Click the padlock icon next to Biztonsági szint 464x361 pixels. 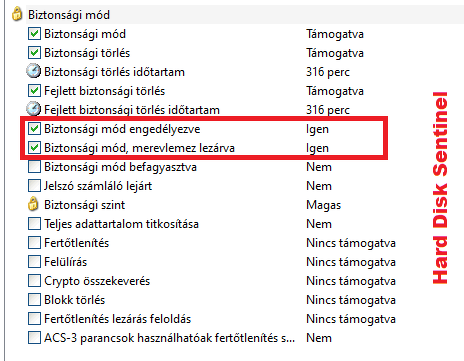(33, 204)
